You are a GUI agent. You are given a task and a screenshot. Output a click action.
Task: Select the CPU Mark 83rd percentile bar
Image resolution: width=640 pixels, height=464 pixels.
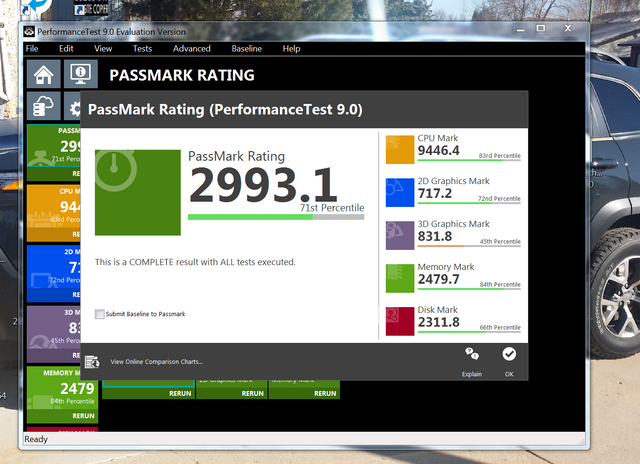pyautogui.click(x=469, y=160)
